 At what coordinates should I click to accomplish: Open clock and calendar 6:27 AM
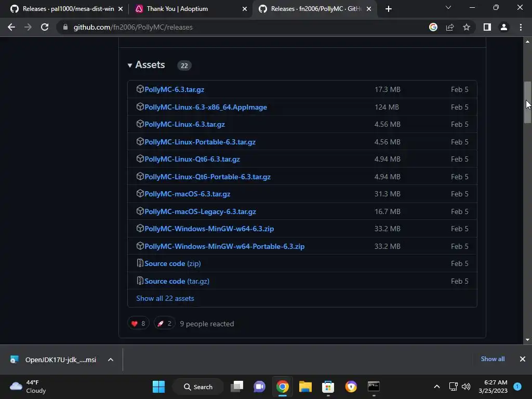click(493, 387)
